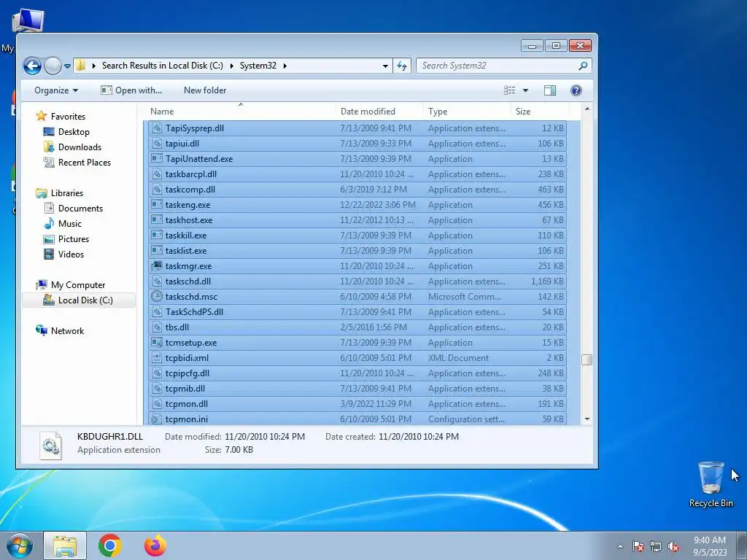The width and height of the screenshot is (747, 560).
Task: Refresh the System32 folder view
Action: click(x=402, y=66)
